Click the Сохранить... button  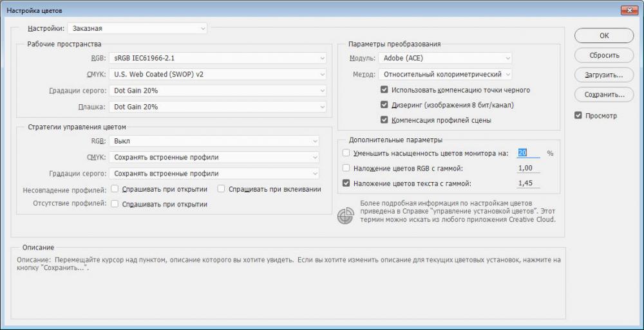coord(604,95)
